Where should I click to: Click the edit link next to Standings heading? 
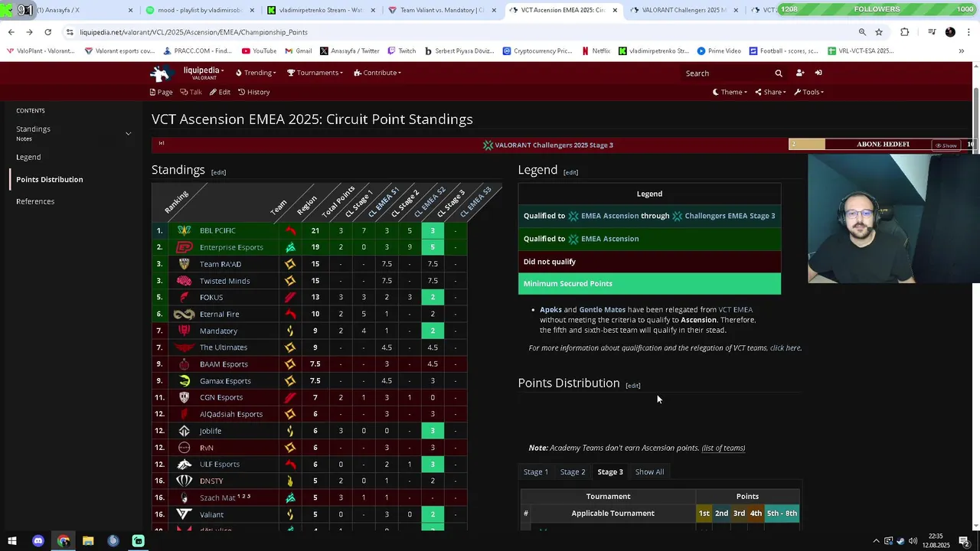tap(218, 172)
